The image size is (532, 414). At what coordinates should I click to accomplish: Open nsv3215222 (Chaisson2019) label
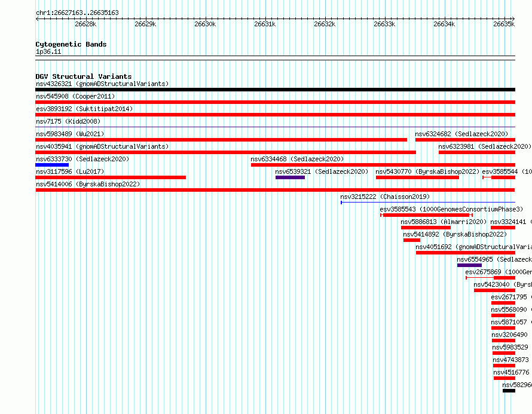tap(385, 197)
